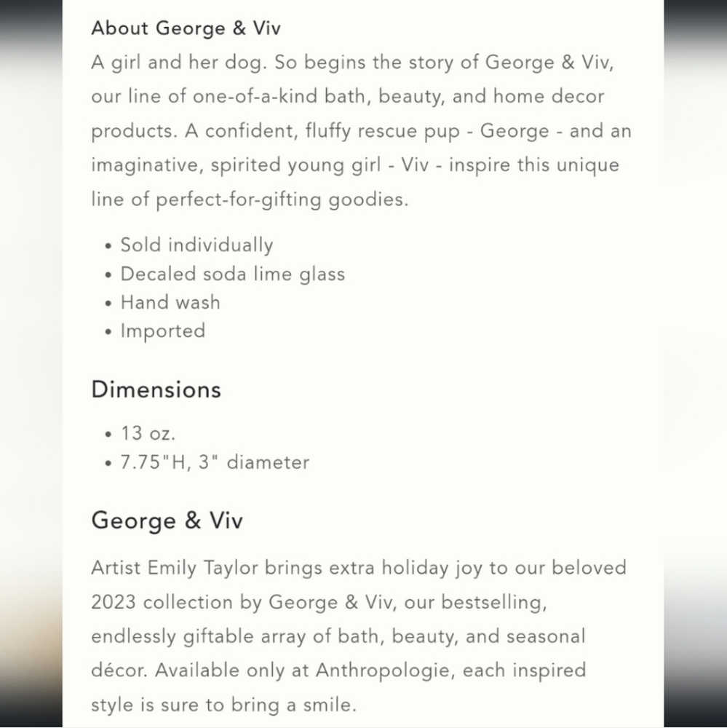Select the 'Sold individually' bullet item
Screen dimensions: 727x728
coord(196,245)
